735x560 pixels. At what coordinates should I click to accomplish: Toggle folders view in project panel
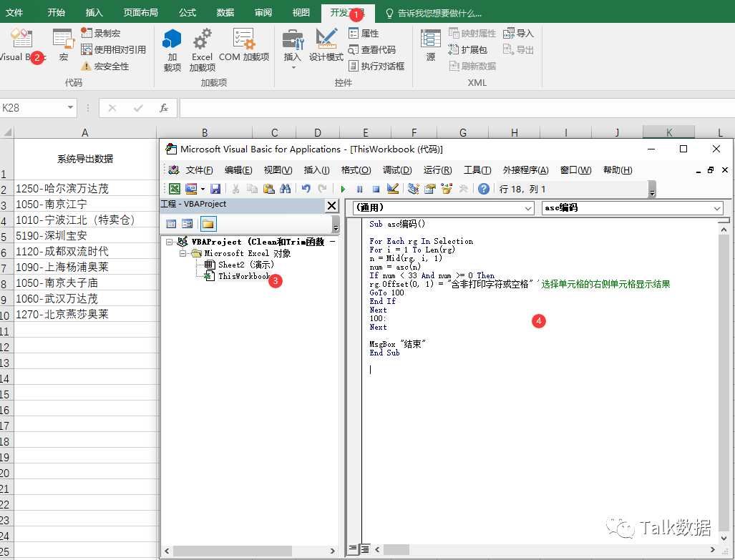tap(208, 224)
